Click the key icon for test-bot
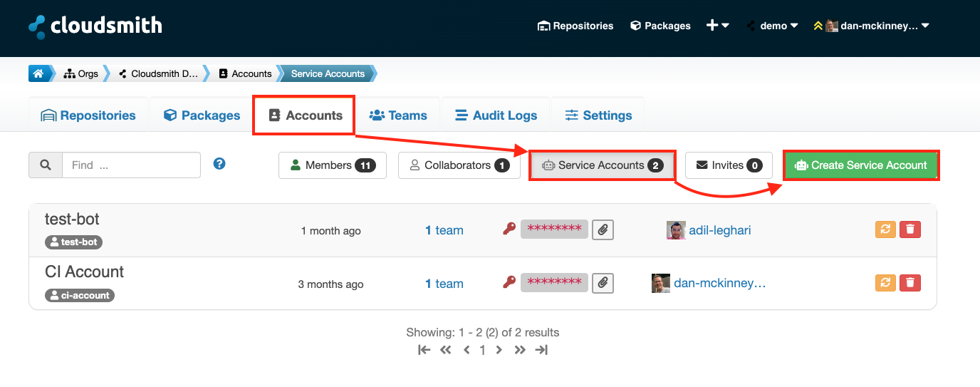 pyautogui.click(x=509, y=229)
